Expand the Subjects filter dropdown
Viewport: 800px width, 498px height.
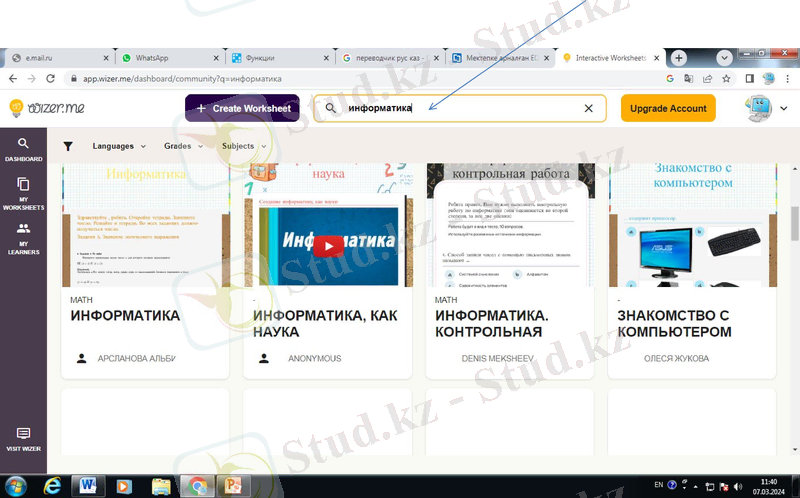pyautogui.click(x=243, y=146)
